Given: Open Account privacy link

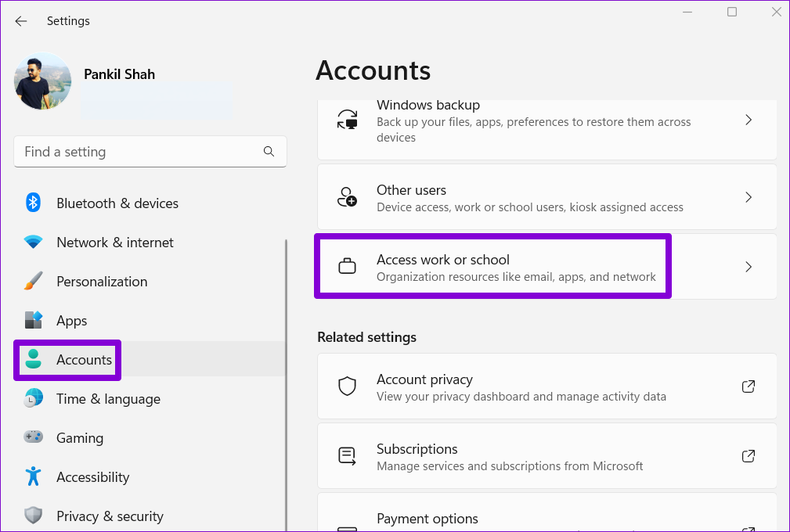Looking at the screenshot, I should (547, 386).
